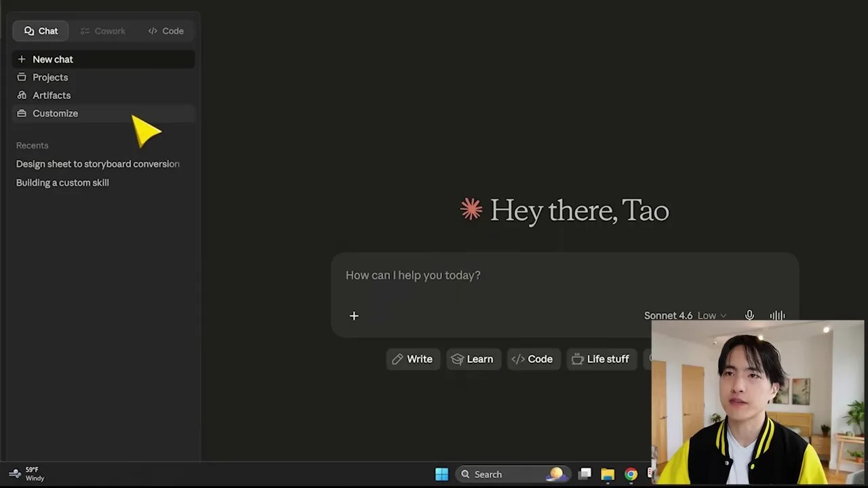This screenshot has height=488, width=868.
Task: Choose the Learn suggestion chip
Action: pyautogui.click(x=473, y=359)
